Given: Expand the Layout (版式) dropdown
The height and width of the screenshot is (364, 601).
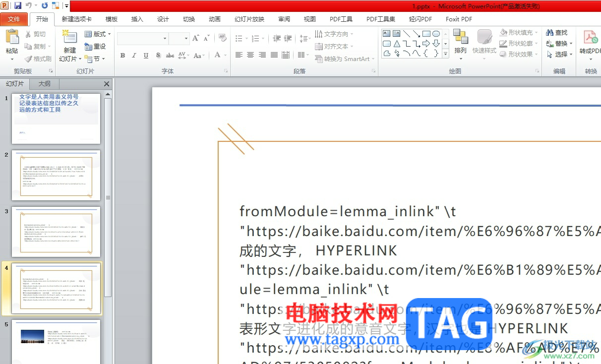Looking at the screenshot, I should click(98, 34).
